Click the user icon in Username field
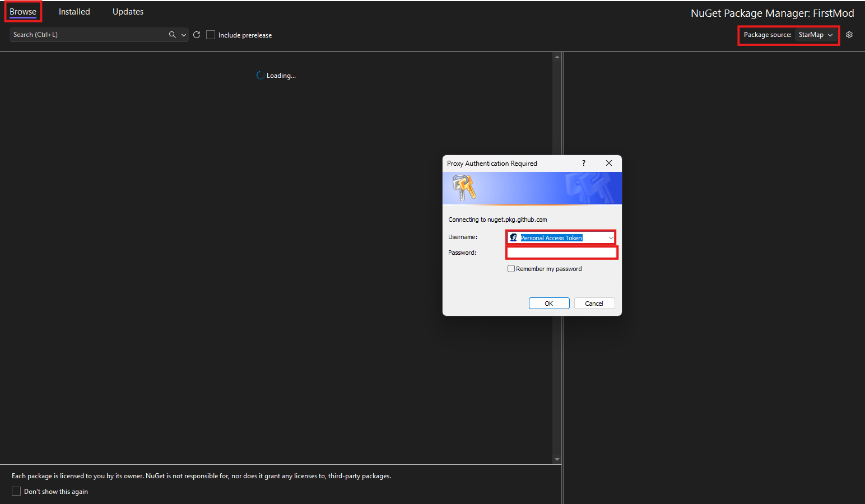This screenshot has height=504, width=865. pyautogui.click(x=514, y=238)
